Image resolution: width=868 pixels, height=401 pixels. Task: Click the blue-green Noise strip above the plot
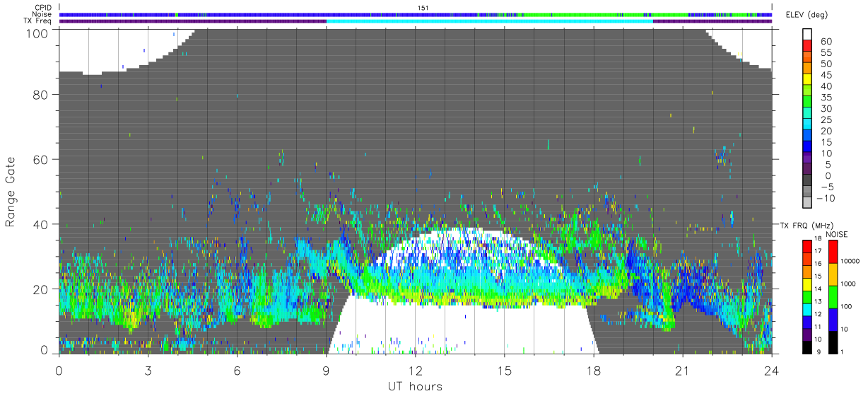[x=415, y=14]
